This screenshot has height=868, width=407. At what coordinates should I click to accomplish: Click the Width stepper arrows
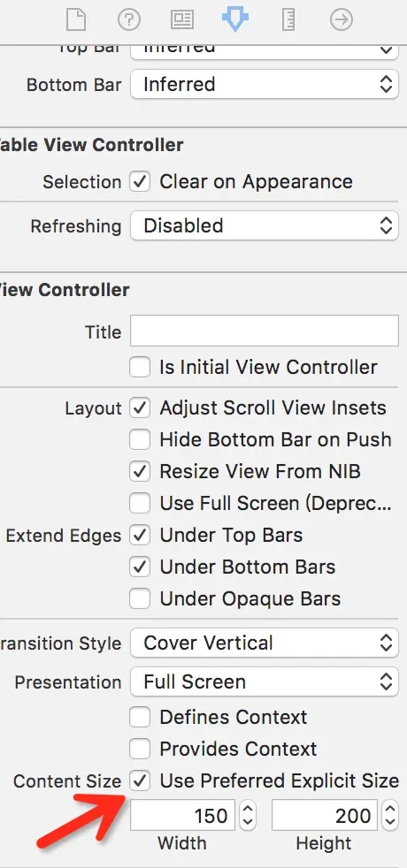[x=248, y=815]
